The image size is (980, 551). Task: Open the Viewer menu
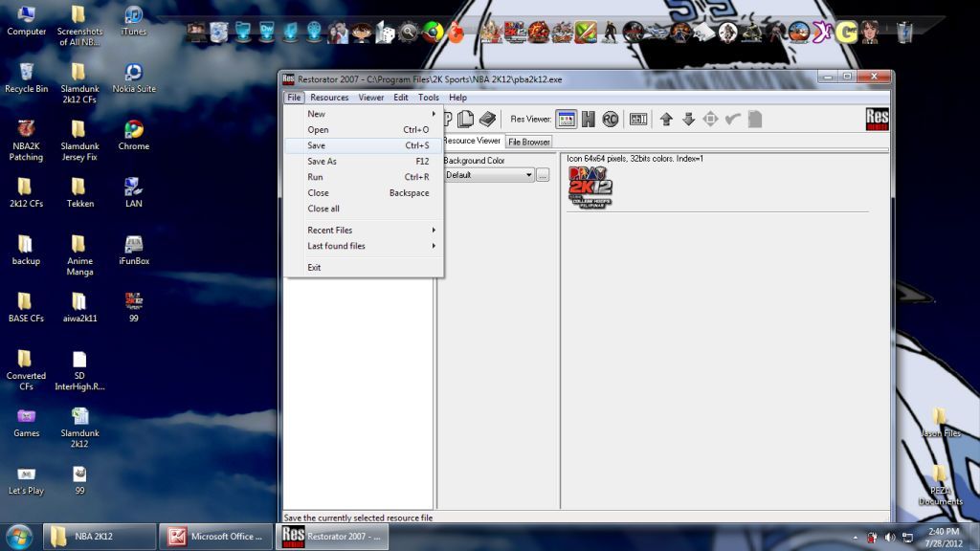click(370, 98)
